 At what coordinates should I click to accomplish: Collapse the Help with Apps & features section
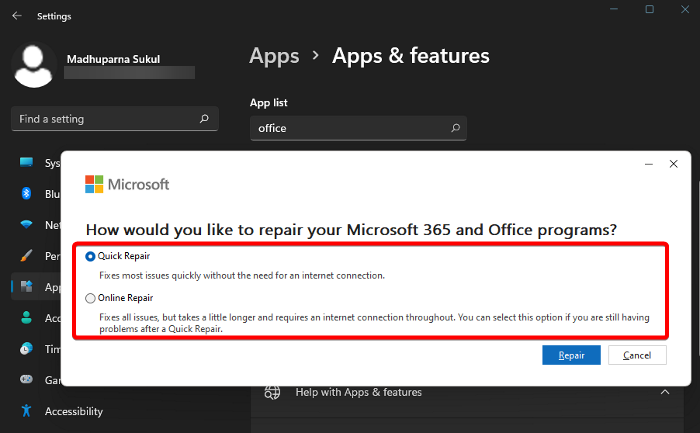pyautogui.click(x=665, y=392)
